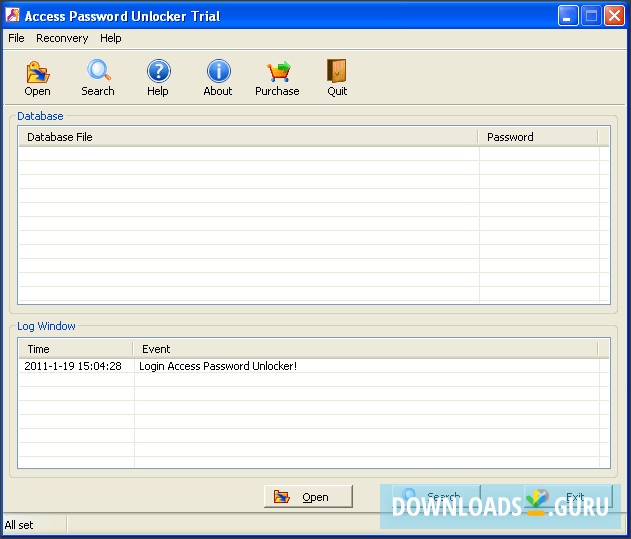This screenshot has width=631, height=539.
Task: Click the bottom Open button
Action: pos(308,497)
